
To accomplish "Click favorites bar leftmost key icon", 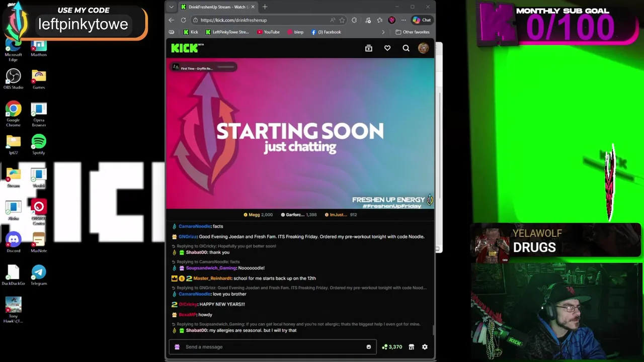I will click(x=172, y=32).
